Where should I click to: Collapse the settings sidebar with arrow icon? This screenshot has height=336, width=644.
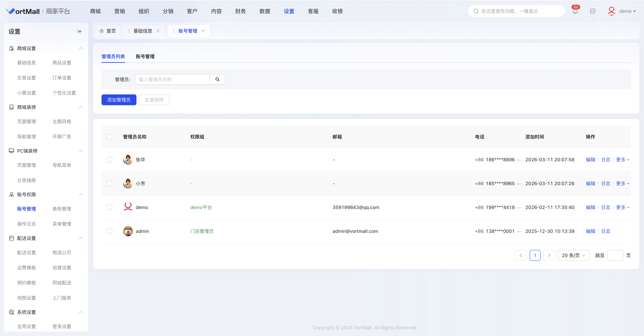pos(79,32)
